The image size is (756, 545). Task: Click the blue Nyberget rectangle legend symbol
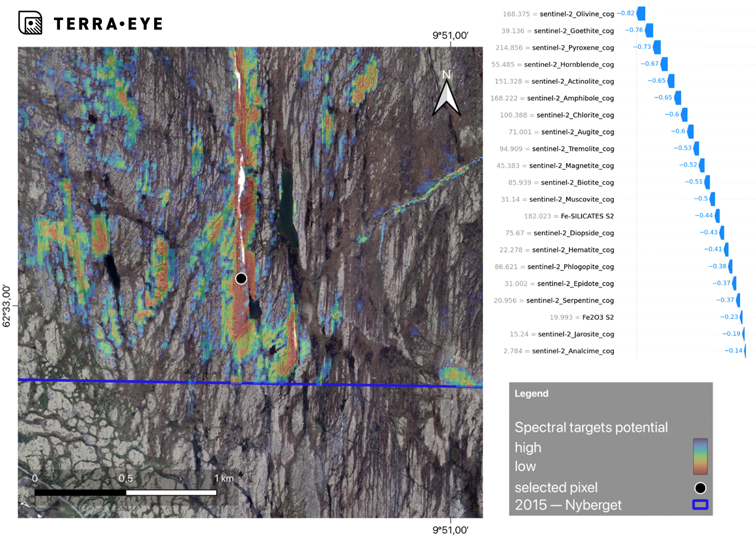700,505
